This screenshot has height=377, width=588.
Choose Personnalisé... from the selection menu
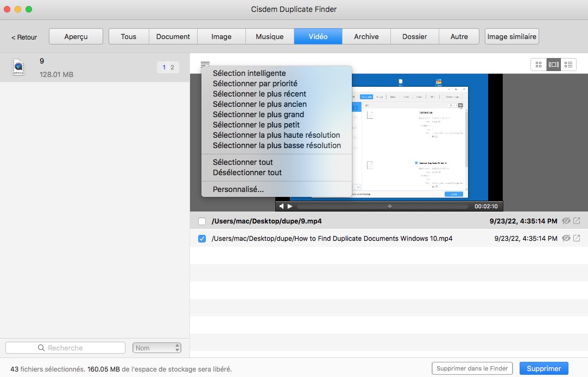pos(238,189)
